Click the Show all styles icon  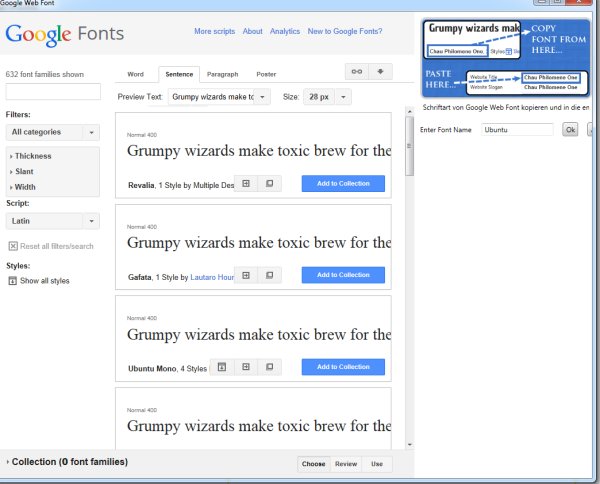point(13,280)
